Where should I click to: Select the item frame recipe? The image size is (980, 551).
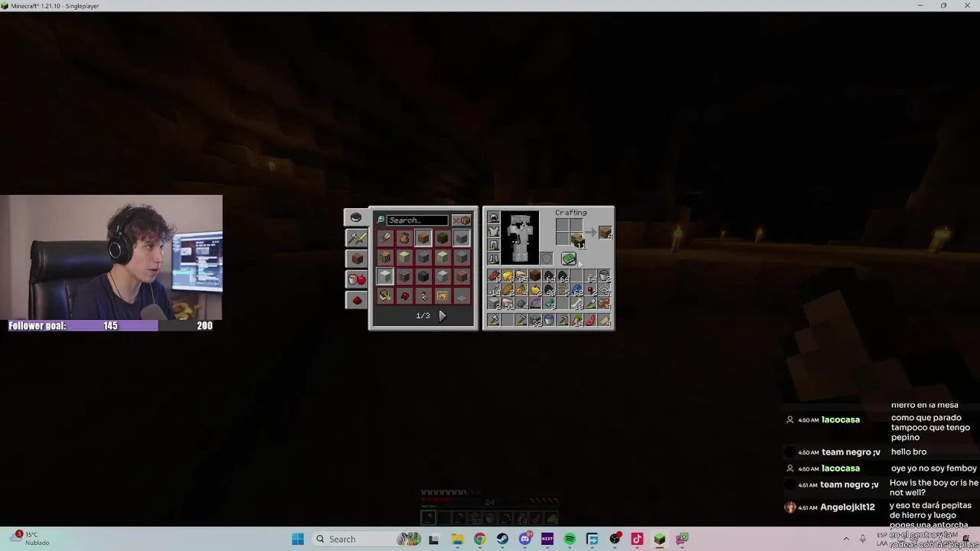point(443,295)
